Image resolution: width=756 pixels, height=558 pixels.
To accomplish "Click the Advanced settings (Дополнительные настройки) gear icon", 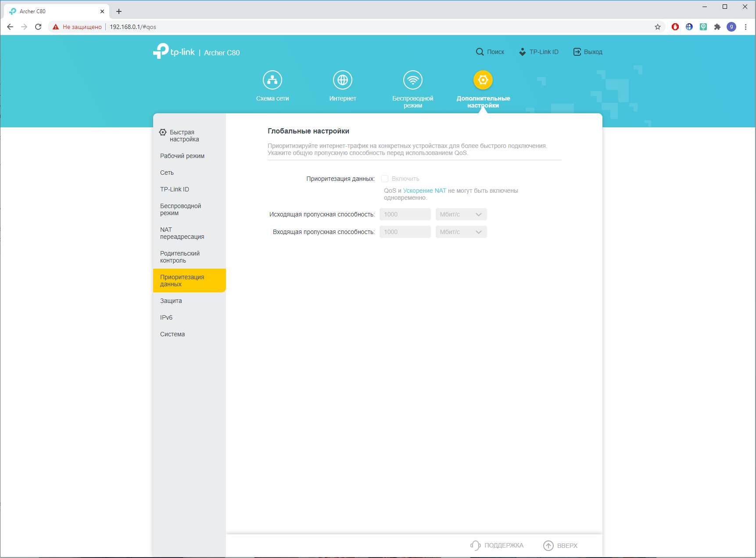I will coord(483,80).
